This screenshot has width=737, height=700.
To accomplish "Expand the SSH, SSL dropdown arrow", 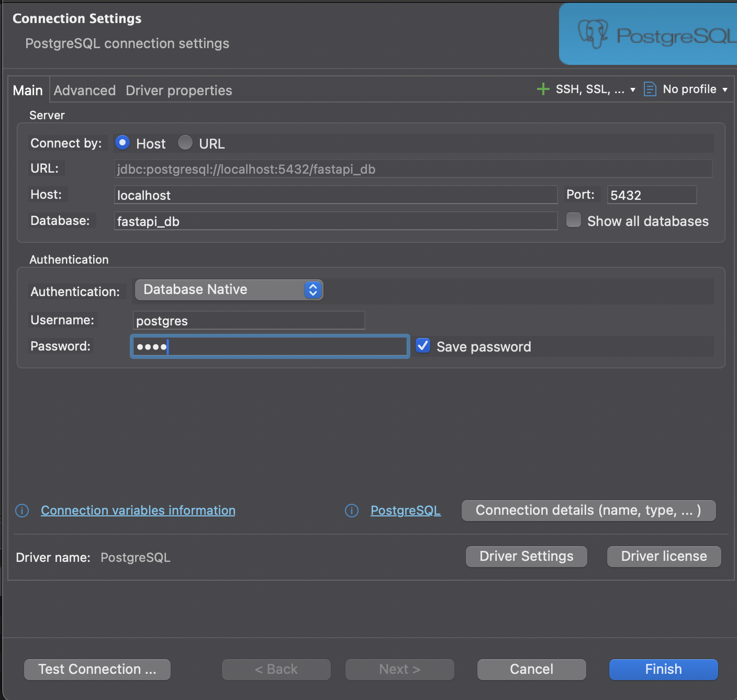I will [633, 90].
